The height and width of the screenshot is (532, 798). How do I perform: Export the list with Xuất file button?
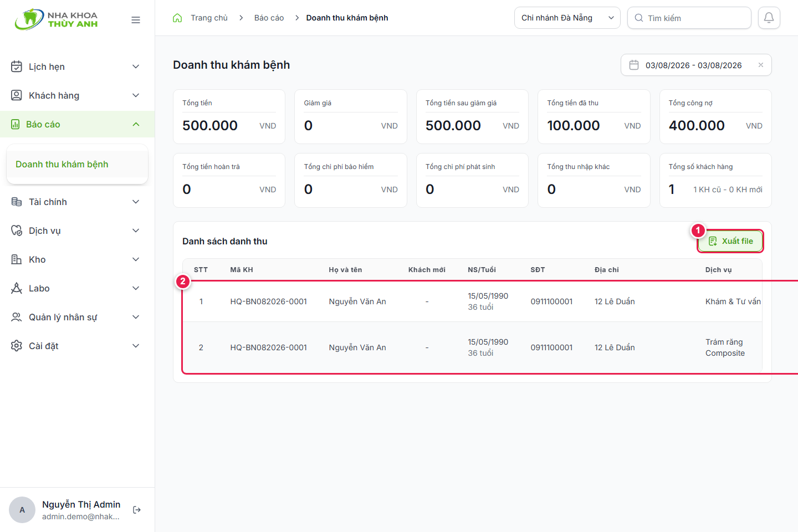tap(730, 241)
